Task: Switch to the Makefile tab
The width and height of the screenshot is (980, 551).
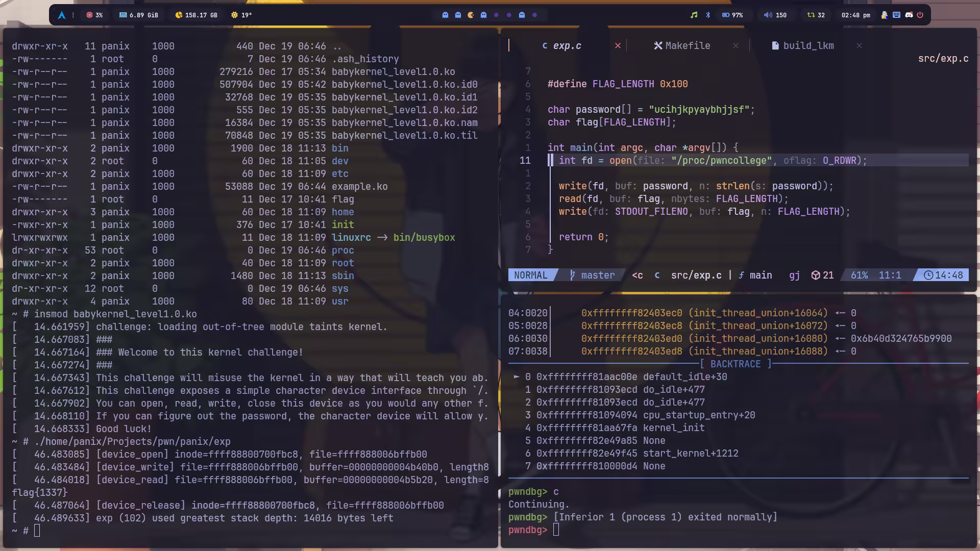Action: click(x=682, y=46)
